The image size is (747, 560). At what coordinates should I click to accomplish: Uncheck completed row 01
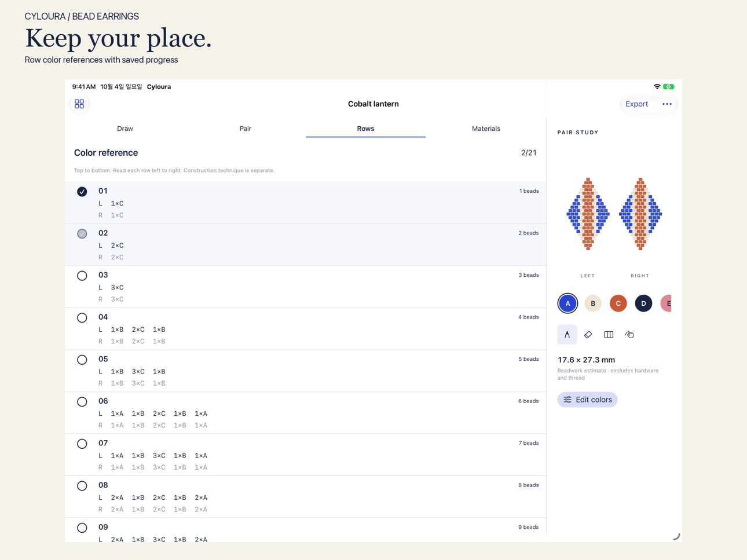[82, 192]
